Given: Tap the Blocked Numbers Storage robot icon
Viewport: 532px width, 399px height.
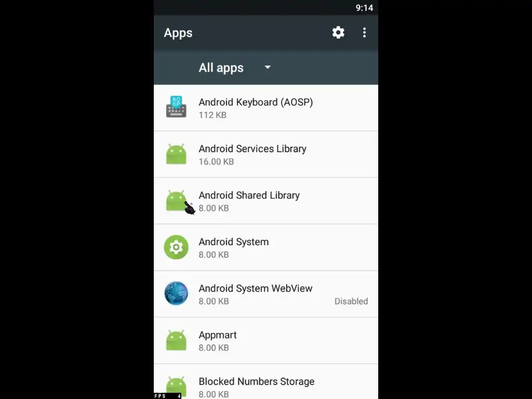Looking at the screenshot, I should click(176, 387).
